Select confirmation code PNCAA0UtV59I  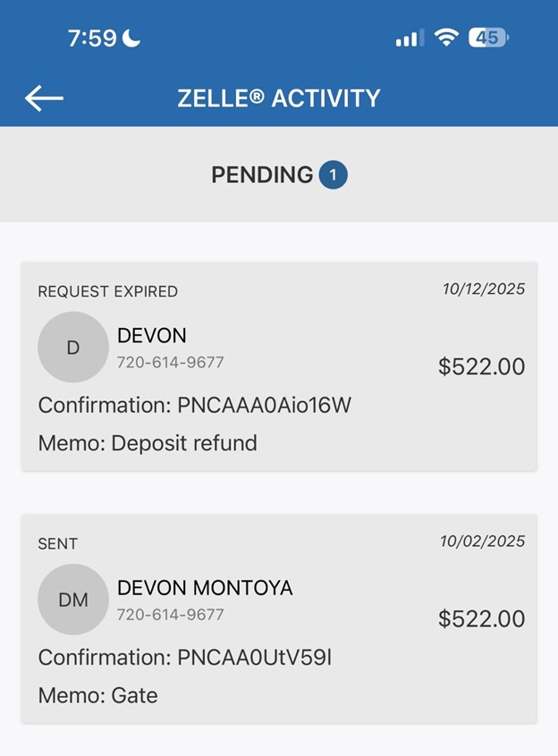pos(254,658)
